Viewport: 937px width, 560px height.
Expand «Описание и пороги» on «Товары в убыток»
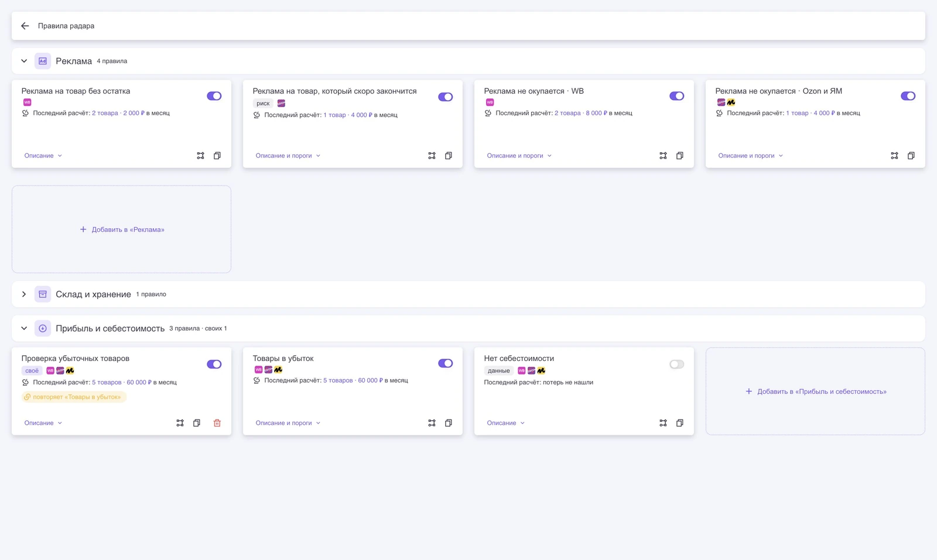[288, 423]
